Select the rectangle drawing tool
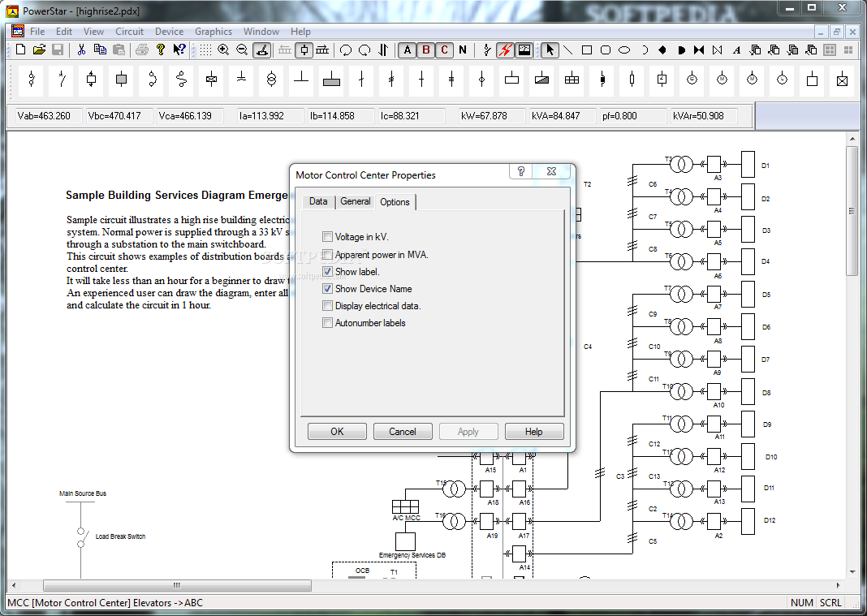 point(587,50)
